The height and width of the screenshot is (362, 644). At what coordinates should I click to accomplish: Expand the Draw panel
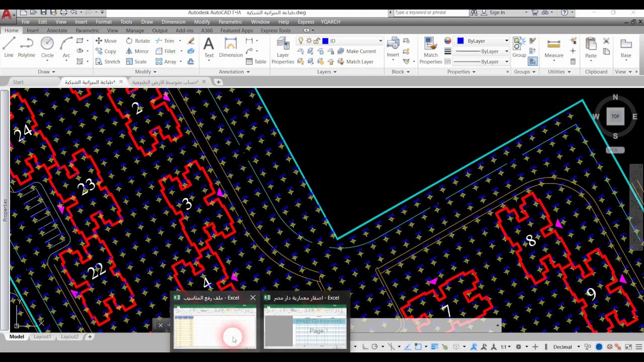pos(47,72)
